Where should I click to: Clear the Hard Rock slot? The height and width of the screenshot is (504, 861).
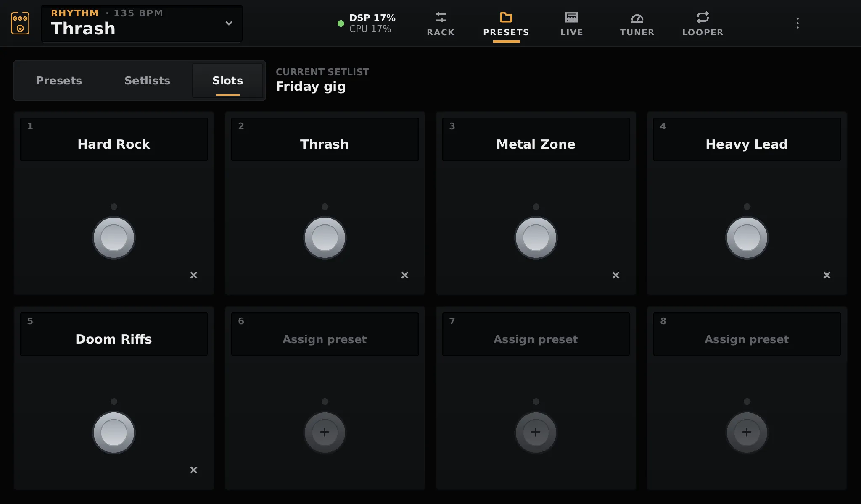(x=194, y=275)
